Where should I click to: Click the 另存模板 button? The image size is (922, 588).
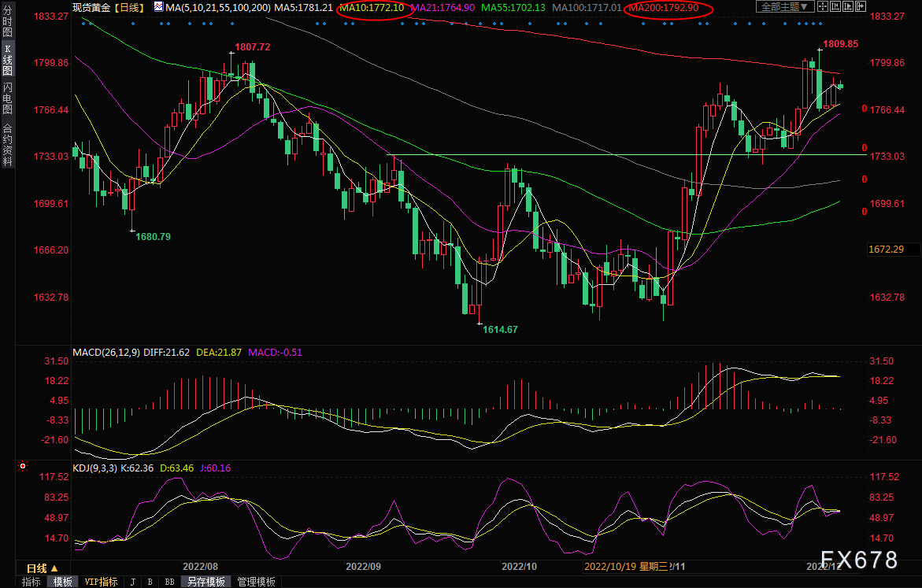[206, 582]
